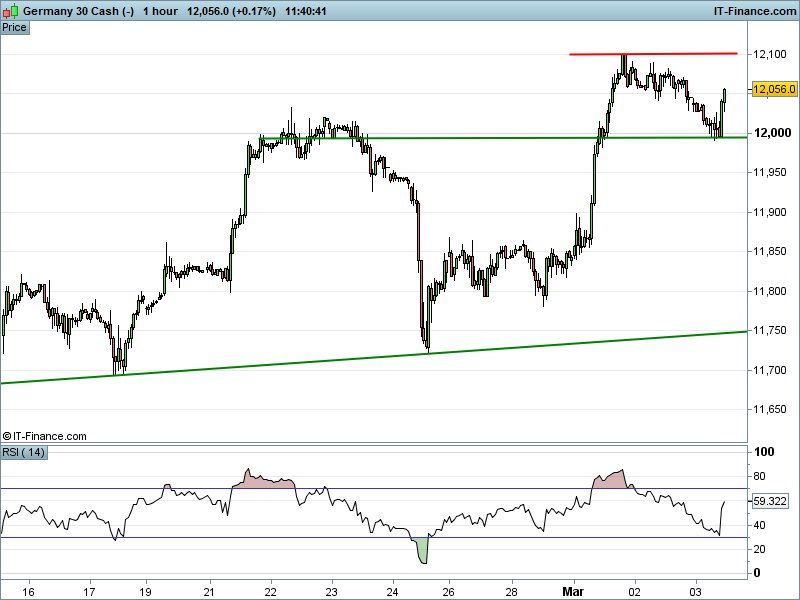The width and height of the screenshot is (800, 600).
Task: Click the 16 date label on time axis
Action: [x=29, y=592]
